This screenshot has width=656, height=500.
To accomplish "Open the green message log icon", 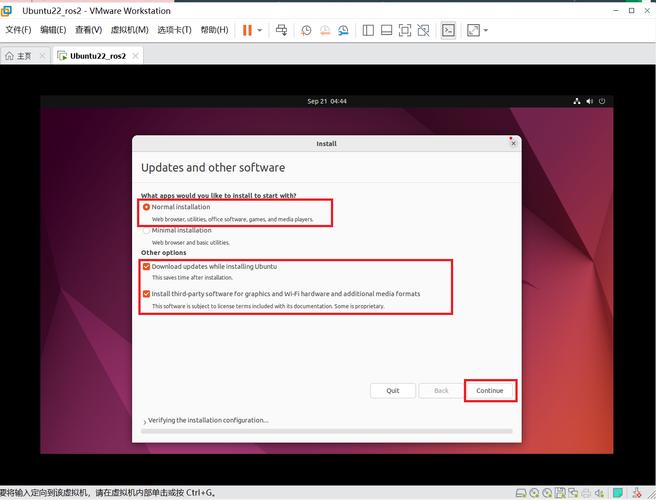I will 618,493.
